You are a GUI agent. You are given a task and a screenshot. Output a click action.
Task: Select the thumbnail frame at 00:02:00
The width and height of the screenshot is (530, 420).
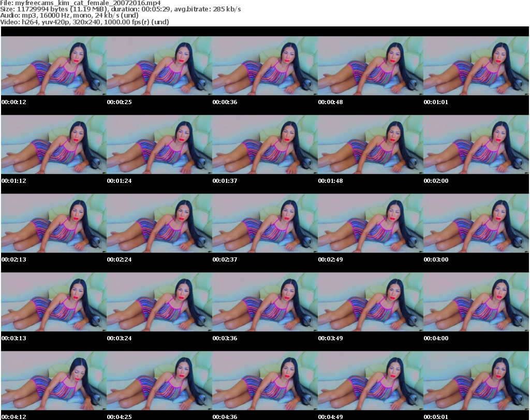[x=476, y=144]
